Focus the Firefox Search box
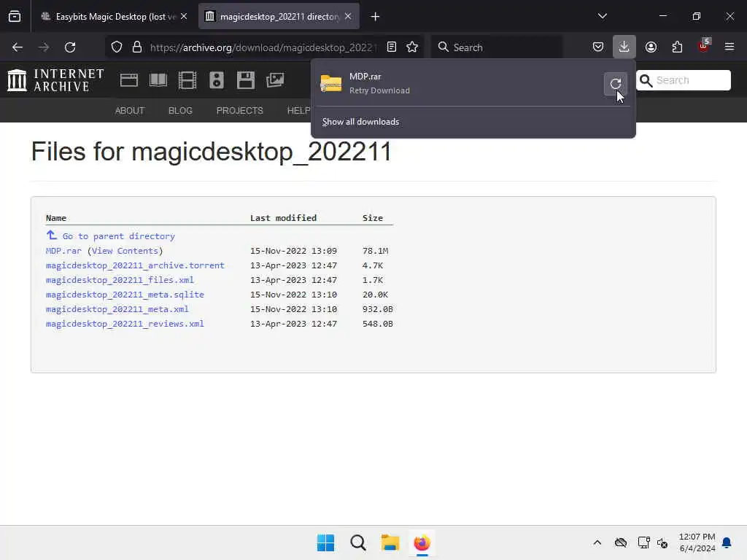747x560 pixels. (x=496, y=47)
